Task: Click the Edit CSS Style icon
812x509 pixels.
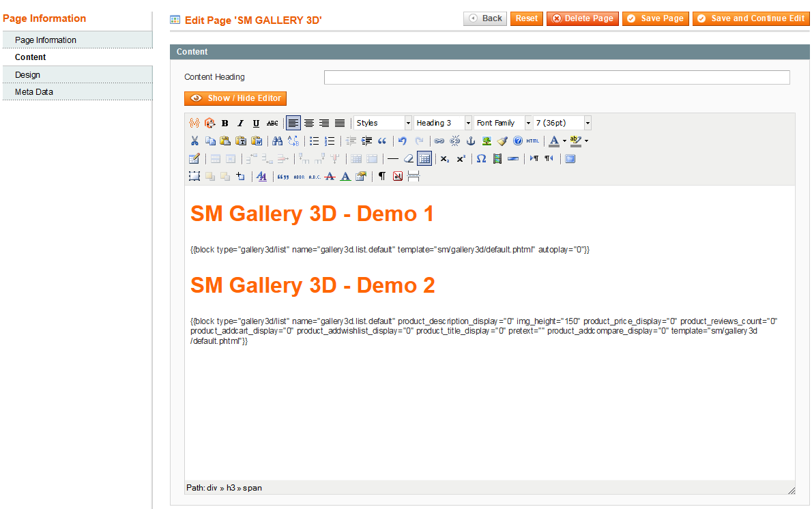Action: click(x=261, y=177)
